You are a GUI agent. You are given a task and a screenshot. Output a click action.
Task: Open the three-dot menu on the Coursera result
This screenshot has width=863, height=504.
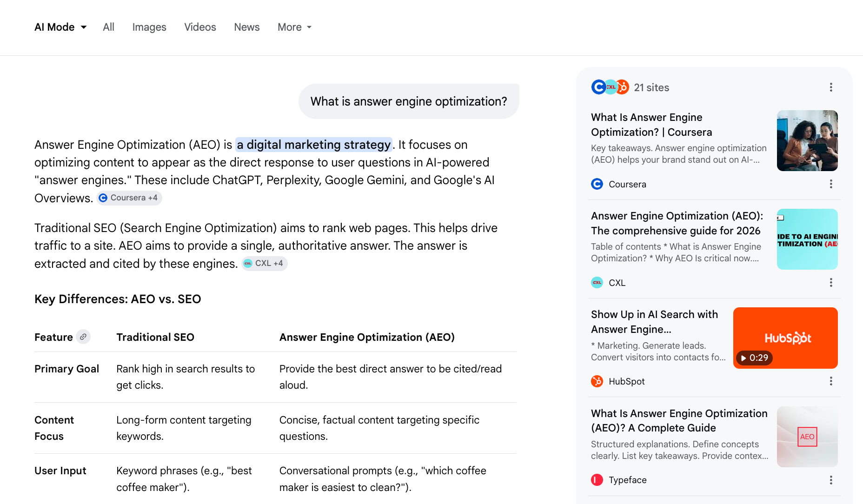(x=831, y=184)
